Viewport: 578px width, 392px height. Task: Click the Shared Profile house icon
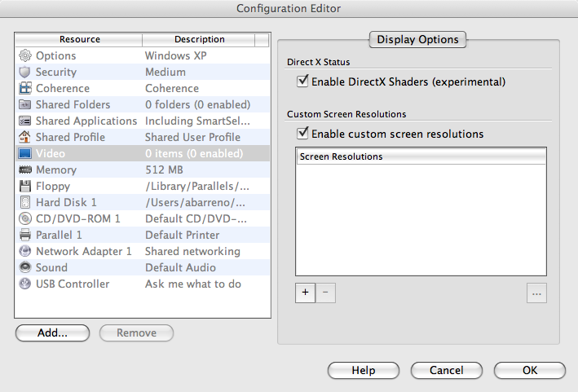tap(24, 137)
